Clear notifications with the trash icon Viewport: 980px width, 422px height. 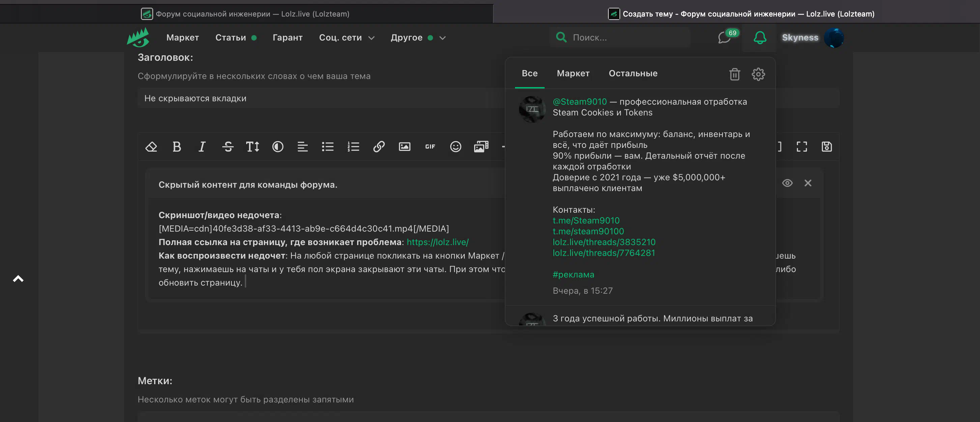(x=734, y=74)
